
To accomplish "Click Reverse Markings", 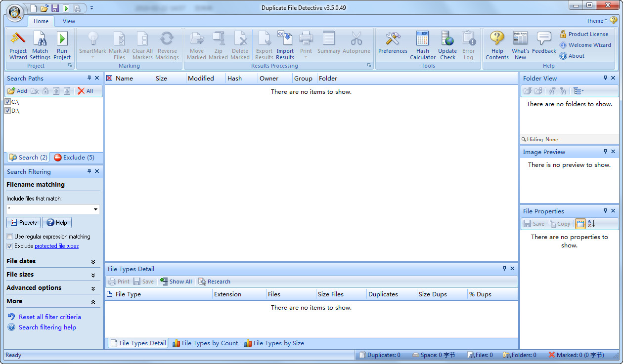I will [x=167, y=45].
